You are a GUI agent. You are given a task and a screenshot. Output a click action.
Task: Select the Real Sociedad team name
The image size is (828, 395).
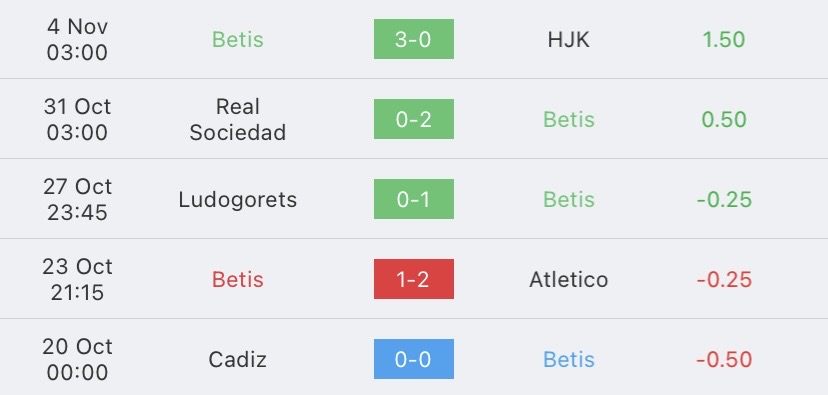[x=238, y=119]
